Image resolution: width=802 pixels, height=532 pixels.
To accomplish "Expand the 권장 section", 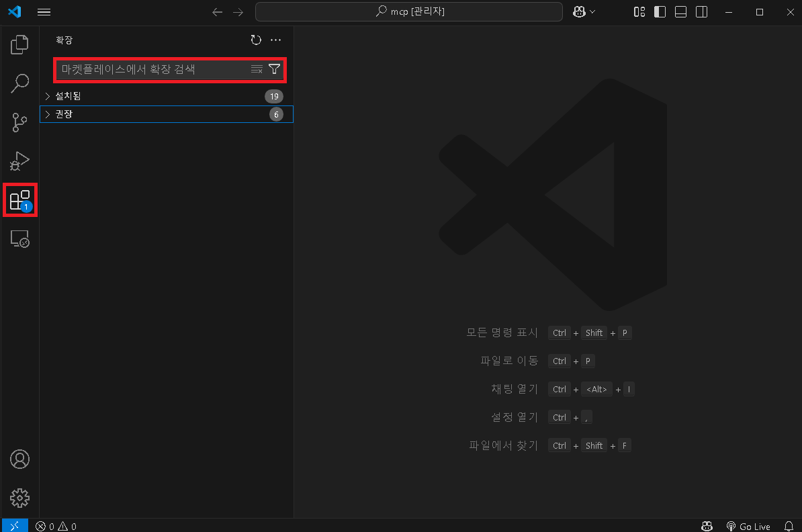I will tap(167, 114).
